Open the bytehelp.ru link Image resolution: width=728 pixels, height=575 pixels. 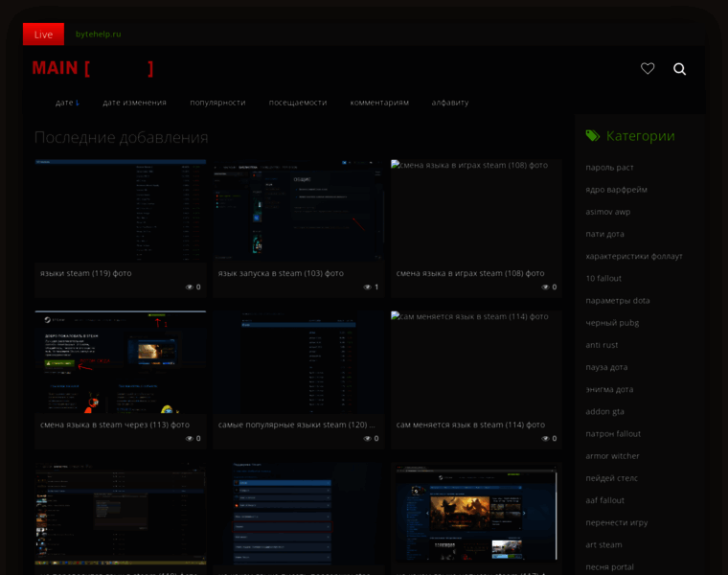[x=98, y=34]
